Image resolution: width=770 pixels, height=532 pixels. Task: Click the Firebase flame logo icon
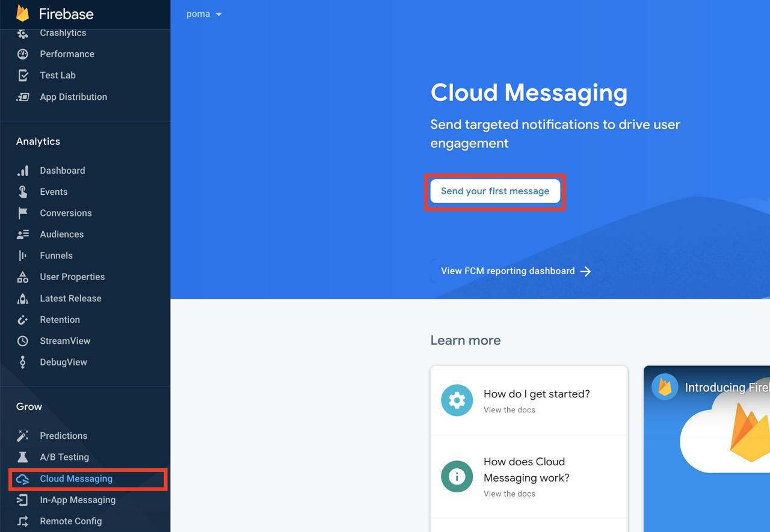pos(23,13)
